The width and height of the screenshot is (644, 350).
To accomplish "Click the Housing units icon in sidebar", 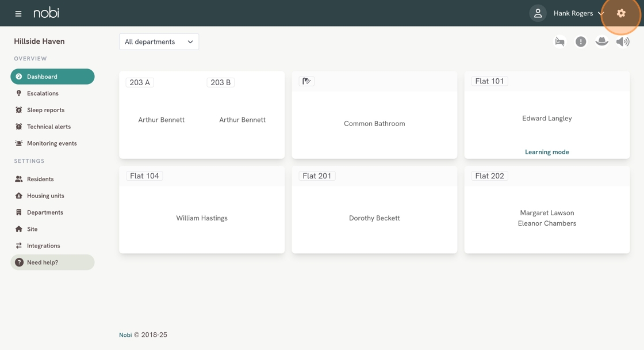I will 20,195.
